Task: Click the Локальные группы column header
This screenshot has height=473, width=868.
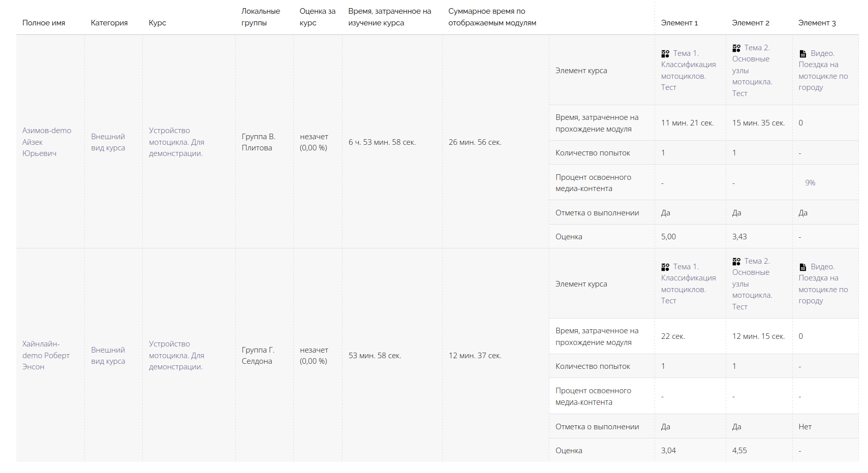Action: click(260, 17)
